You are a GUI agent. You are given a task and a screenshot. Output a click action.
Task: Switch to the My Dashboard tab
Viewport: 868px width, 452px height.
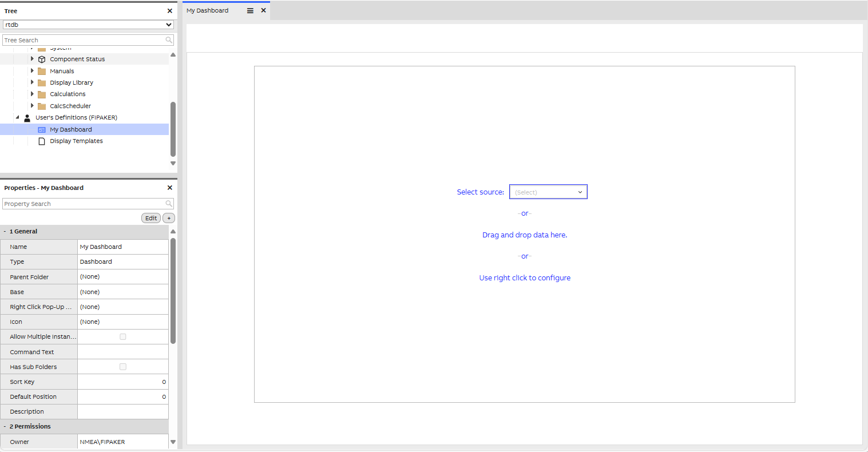208,10
